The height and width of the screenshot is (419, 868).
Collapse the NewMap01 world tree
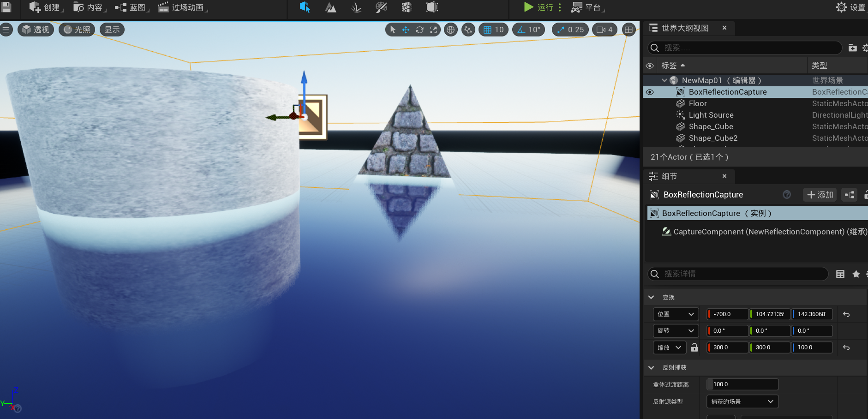tap(664, 80)
